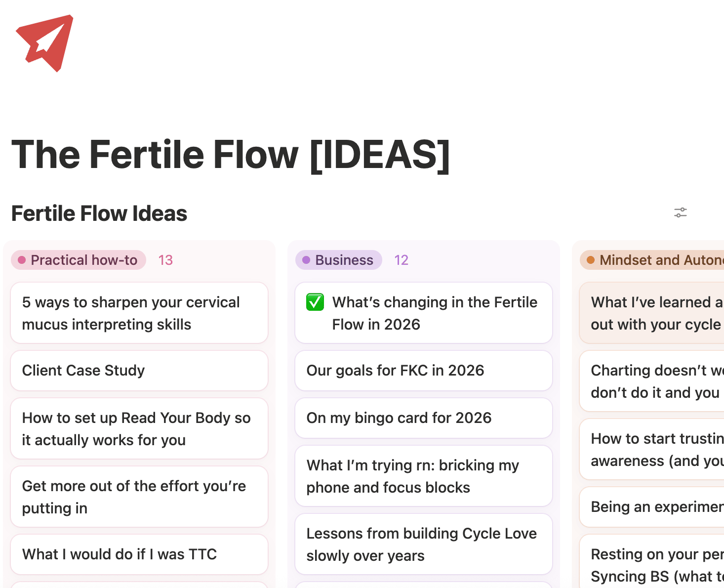The width and height of the screenshot is (724, 588).
Task: Select the Business group label
Action: [x=344, y=260]
